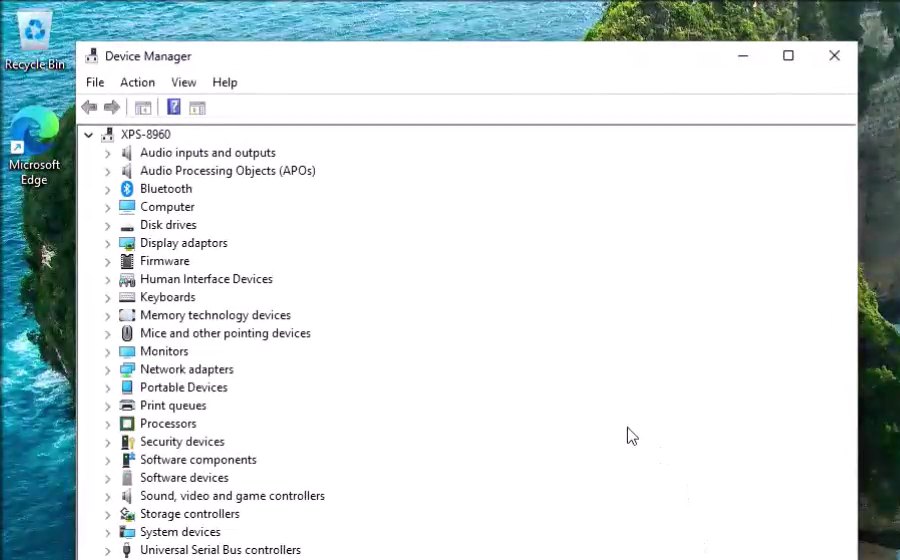Screen dimensions: 900x560
Task: Click the Human Interface Devices icon
Action: 127,279
